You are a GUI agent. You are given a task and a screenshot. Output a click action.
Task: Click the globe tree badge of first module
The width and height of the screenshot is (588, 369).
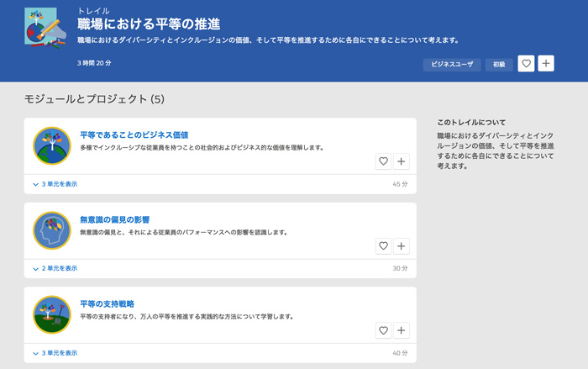(51, 145)
